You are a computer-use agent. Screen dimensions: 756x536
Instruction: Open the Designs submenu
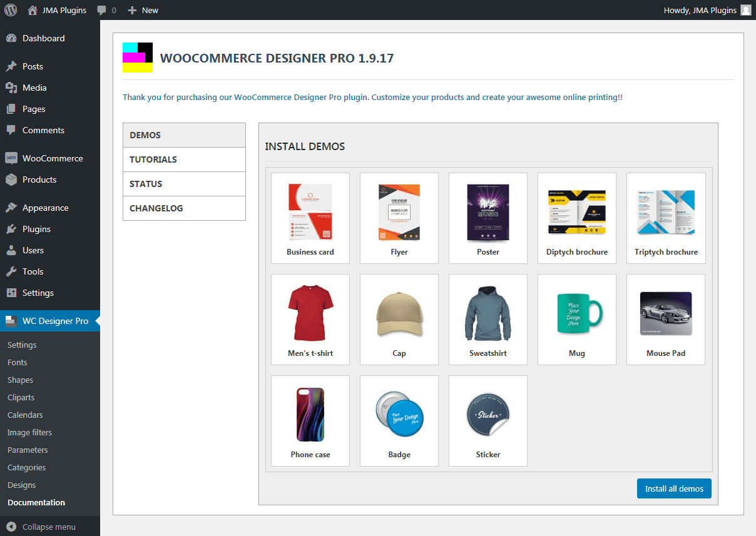point(21,485)
